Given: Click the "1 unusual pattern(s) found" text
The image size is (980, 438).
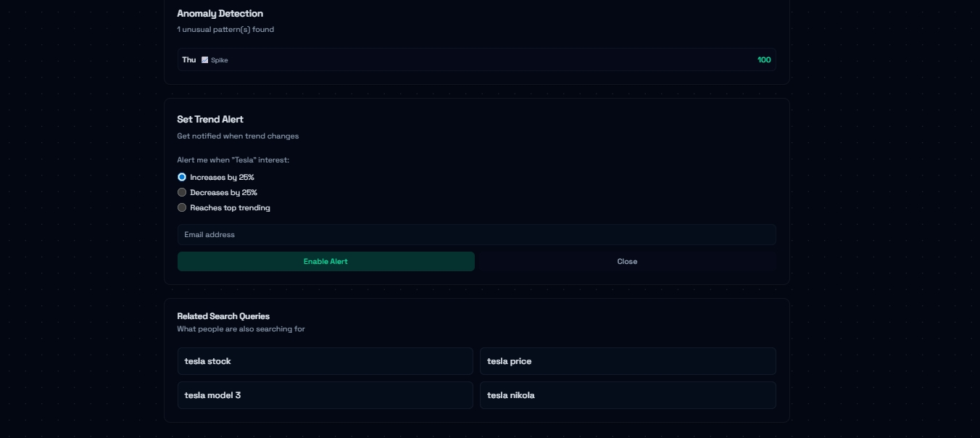Looking at the screenshot, I should pyautogui.click(x=225, y=30).
